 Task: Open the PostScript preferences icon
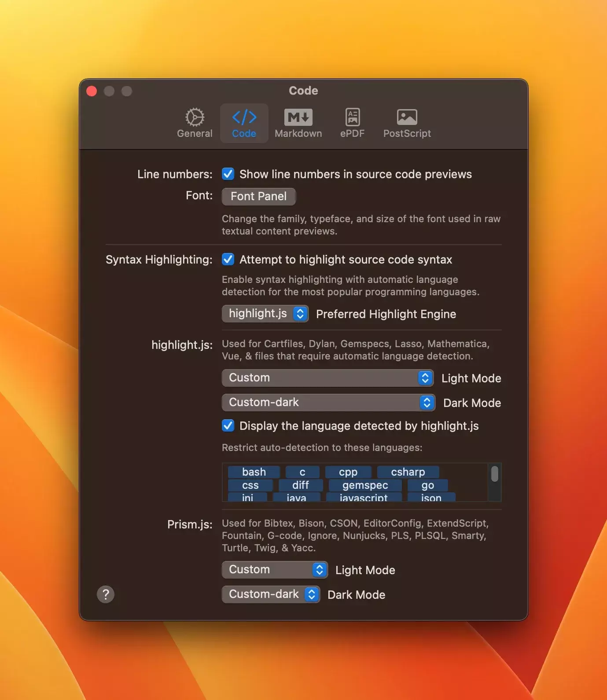407,123
